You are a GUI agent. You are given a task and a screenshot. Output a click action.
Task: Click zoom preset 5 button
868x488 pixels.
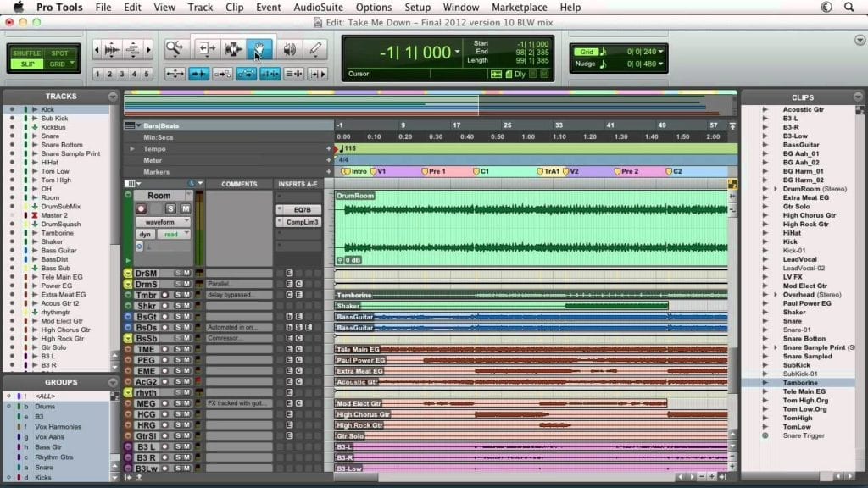pyautogui.click(x=147, y=74)
